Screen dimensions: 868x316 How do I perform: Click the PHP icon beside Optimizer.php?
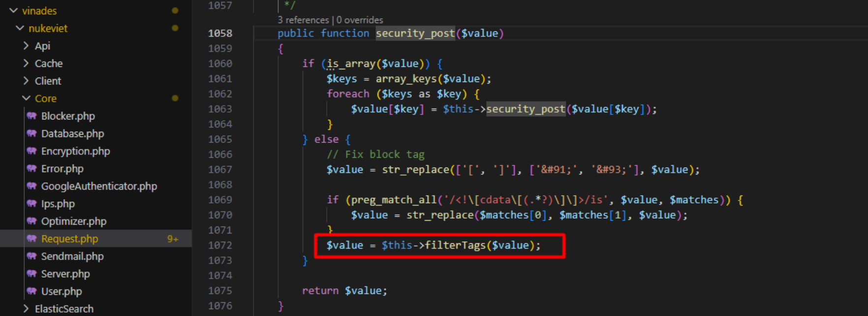[32, 221]
